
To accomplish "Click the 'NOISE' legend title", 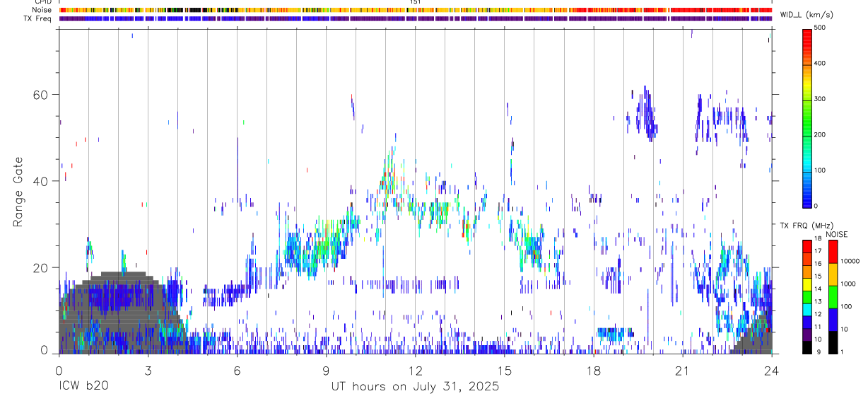I will 837,234.
